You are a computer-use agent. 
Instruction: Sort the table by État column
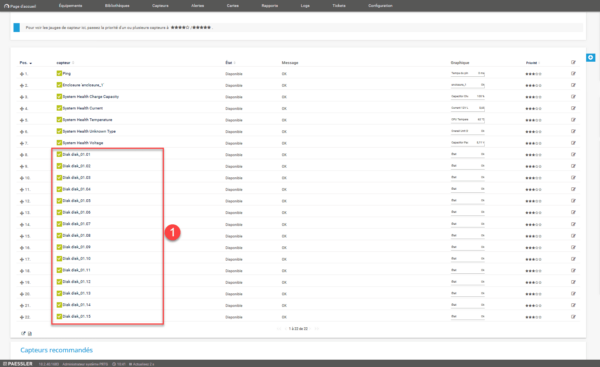click(230, 63)
